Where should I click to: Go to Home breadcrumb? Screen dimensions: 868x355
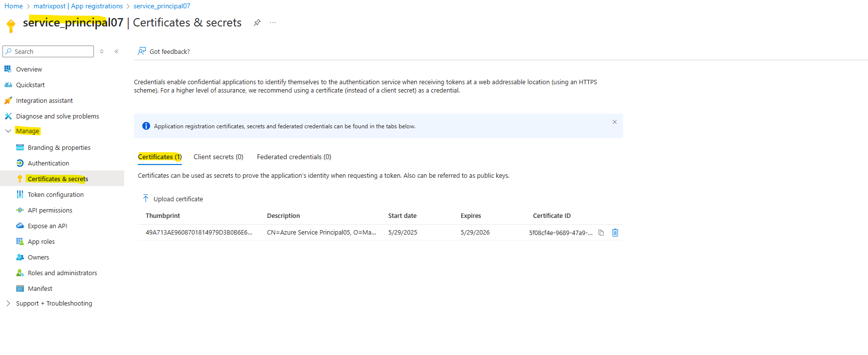pyautogui.click(x=14, y=6)
